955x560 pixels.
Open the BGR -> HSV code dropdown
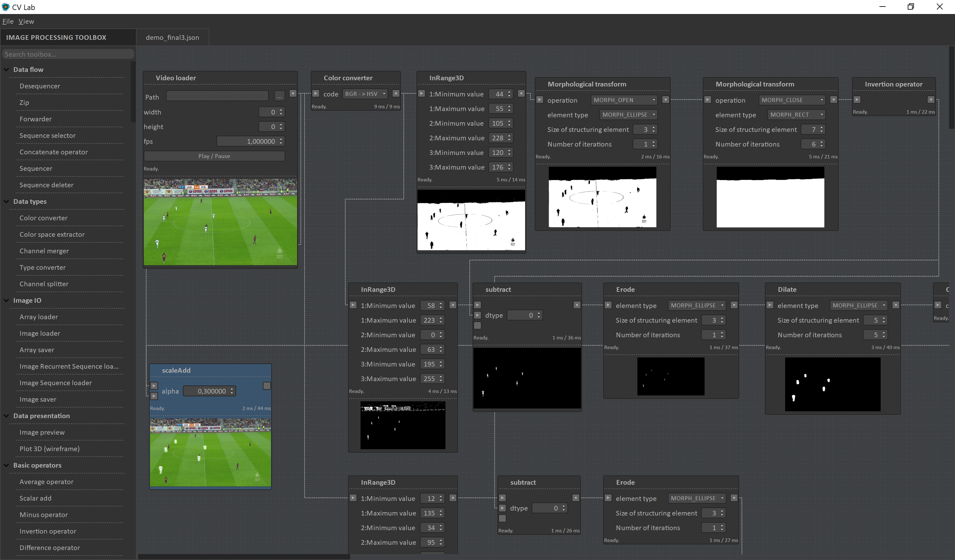(x=365, y=94)
